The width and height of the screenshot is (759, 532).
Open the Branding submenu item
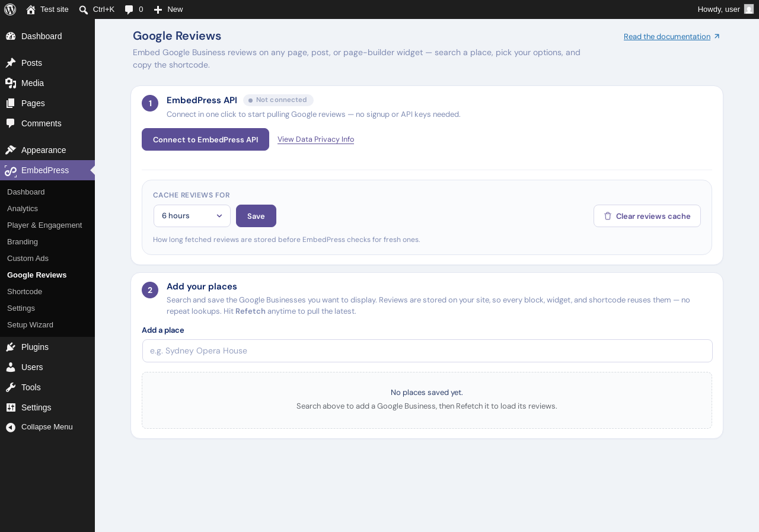(47, 242)
